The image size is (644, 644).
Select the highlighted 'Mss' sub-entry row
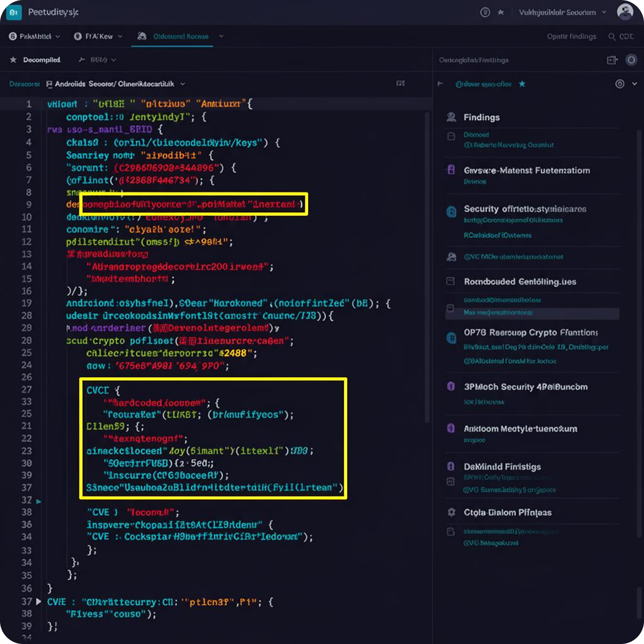coord(532,313)
